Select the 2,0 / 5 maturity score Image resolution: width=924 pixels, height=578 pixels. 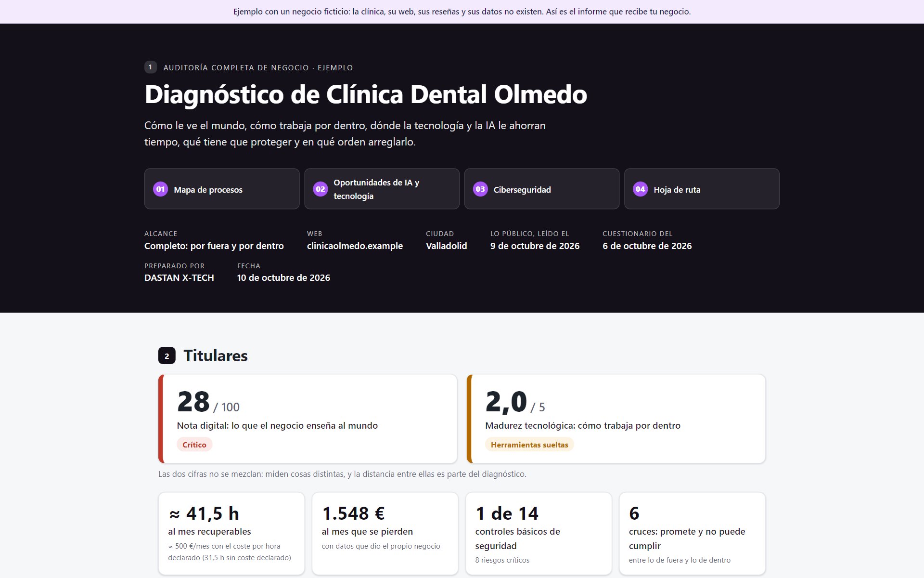515,402
